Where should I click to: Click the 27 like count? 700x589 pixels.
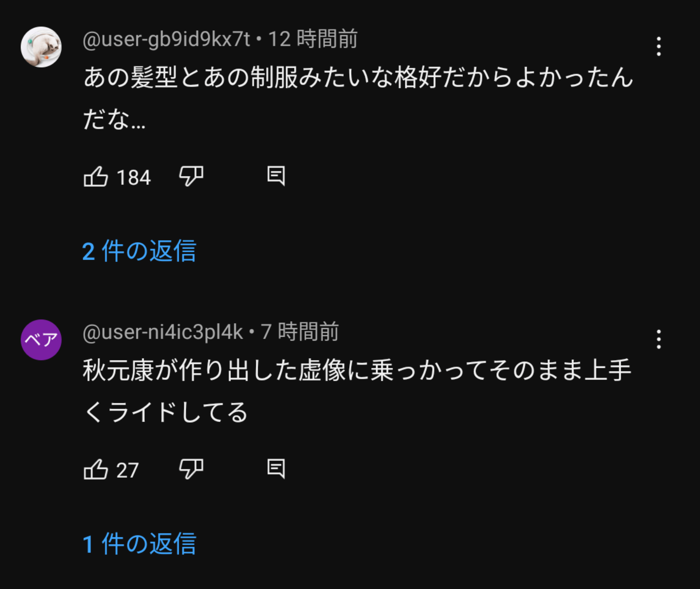(127, 470)
